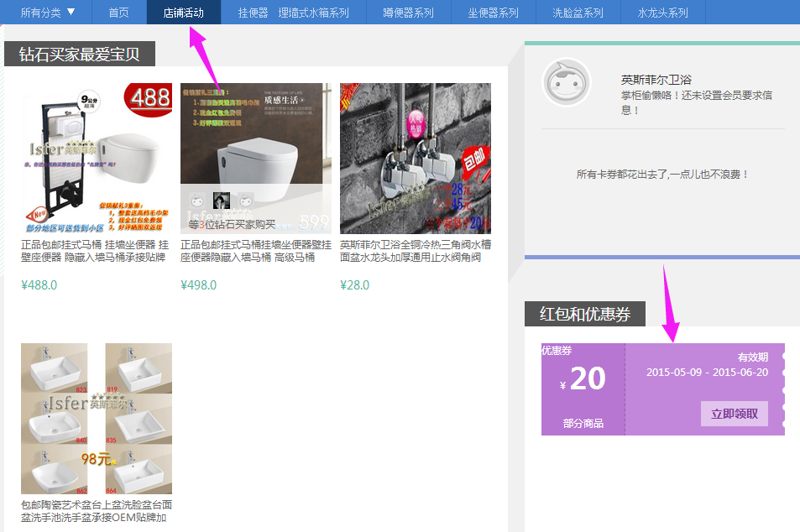This screenshot has width=800, height=532.
Task: Claim the coupon with 立即领取 button
Action: pos(735,413)
